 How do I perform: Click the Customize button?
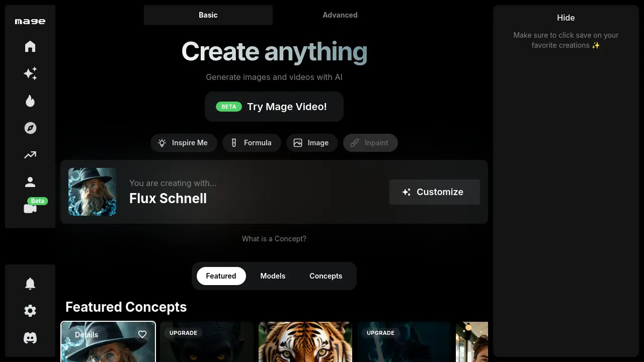click(435, 192)
